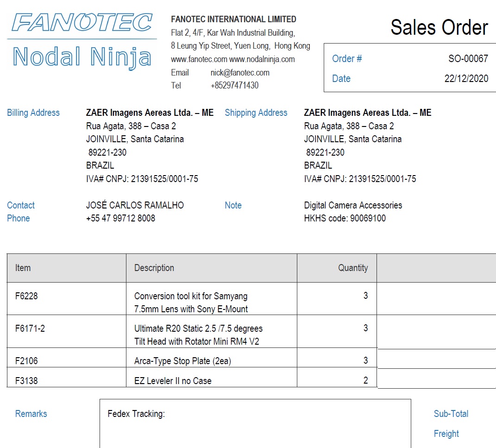Select the Sales Order heading

439,28
